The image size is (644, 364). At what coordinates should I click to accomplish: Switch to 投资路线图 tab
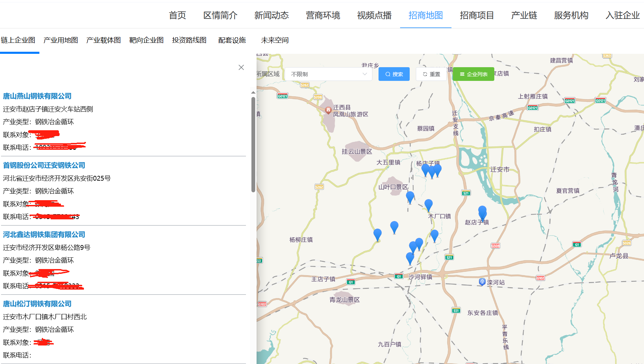click(x=189, y=40)
